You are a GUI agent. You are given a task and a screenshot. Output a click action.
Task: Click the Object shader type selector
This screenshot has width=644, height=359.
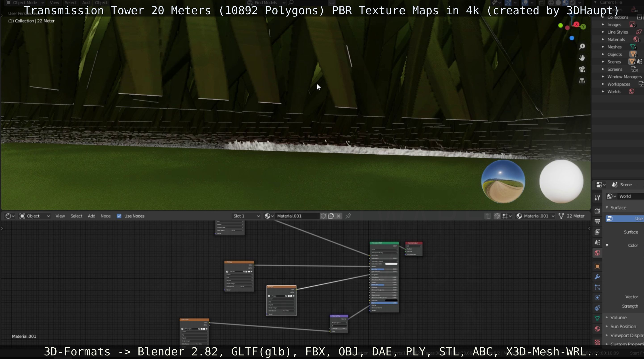[x=34, y=216]
